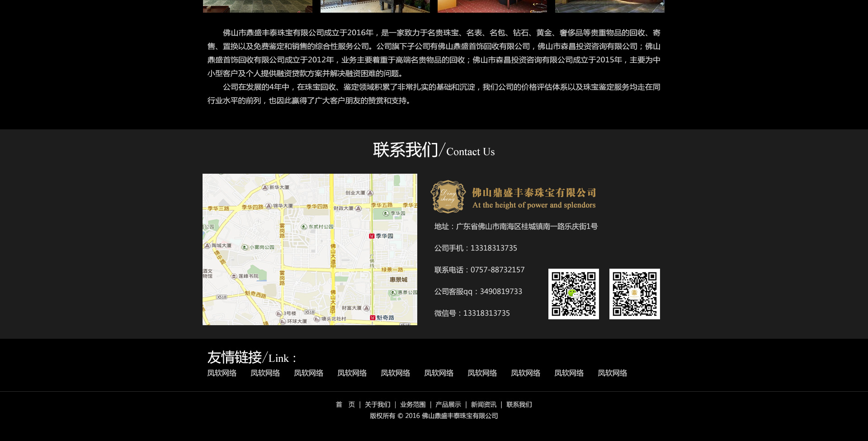Click the 联系我们 link in footer navigation

(519, 405)
